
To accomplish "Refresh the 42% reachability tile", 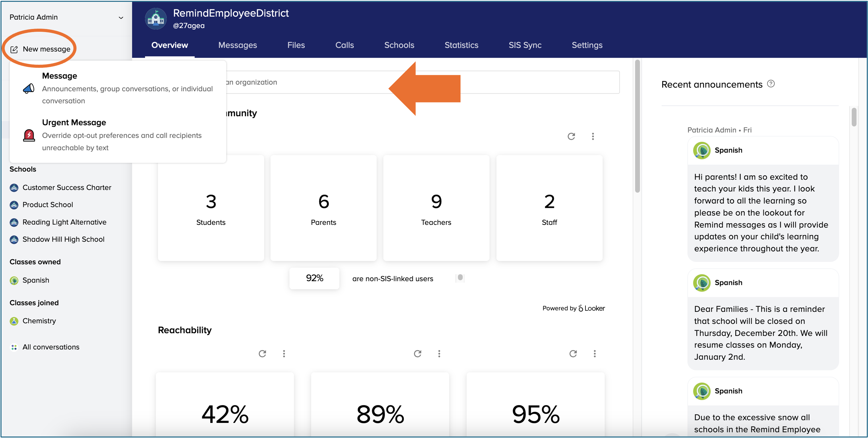I will (262, 354).
